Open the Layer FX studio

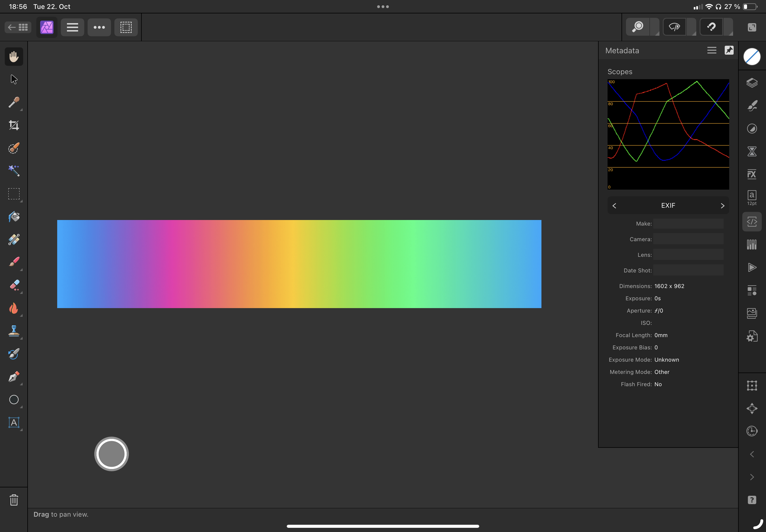tap(752, 174)
